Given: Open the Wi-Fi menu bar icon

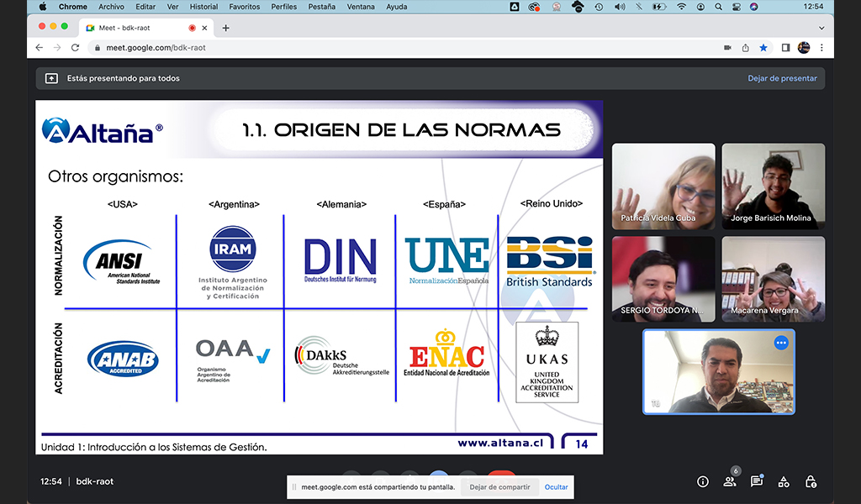Looking at the screenshot, I should (681, 7).
